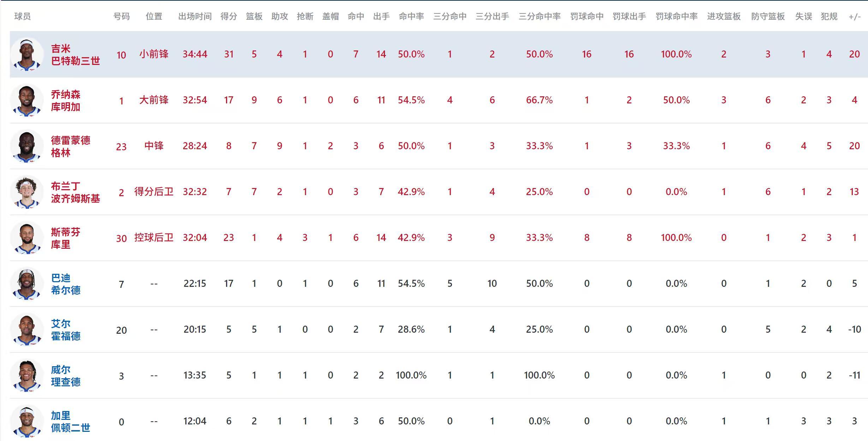Open the 斯蒂芬 库里 name link
This screenshot has width=868, height=441.
(x=65, y=238)
